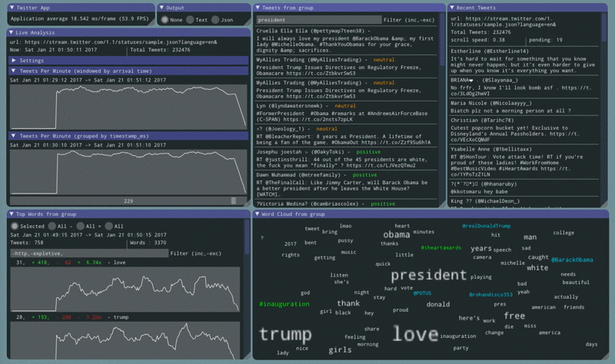Click the word 'trump' in the word cloud
This screenshot has height=364, width=615.
point(285,334)
